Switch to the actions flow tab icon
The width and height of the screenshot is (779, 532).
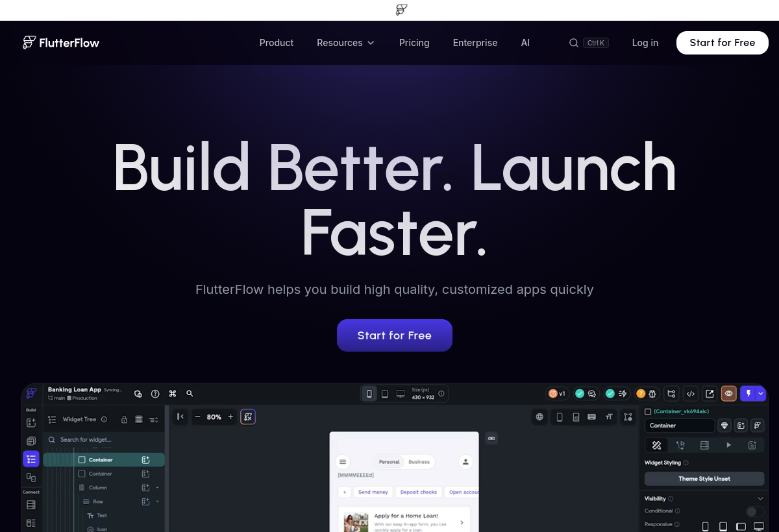(680, 445)
